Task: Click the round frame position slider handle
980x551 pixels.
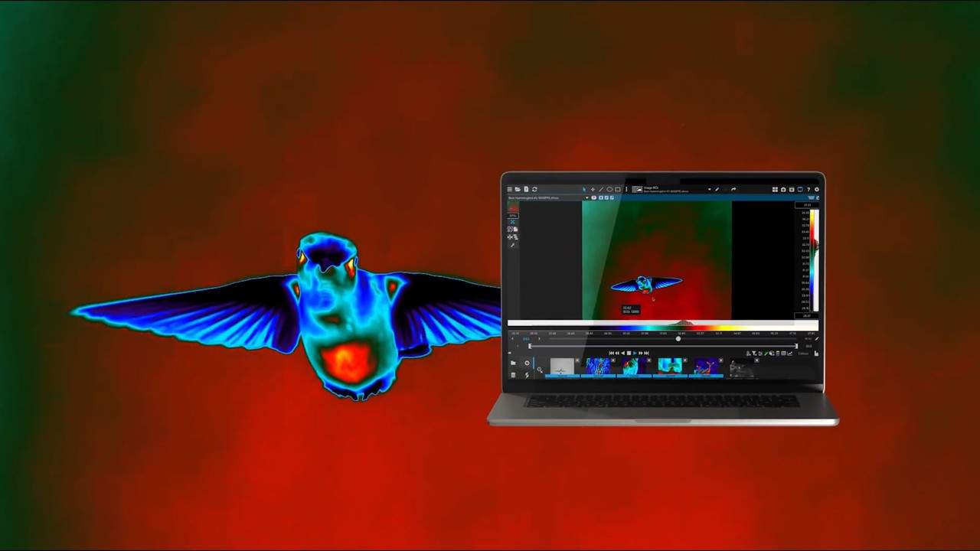Action: 678,339
